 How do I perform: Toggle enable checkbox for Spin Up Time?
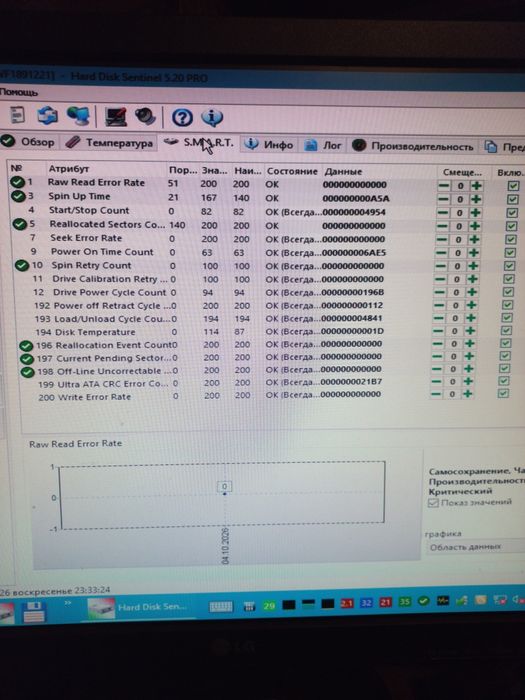coord(512,199)
